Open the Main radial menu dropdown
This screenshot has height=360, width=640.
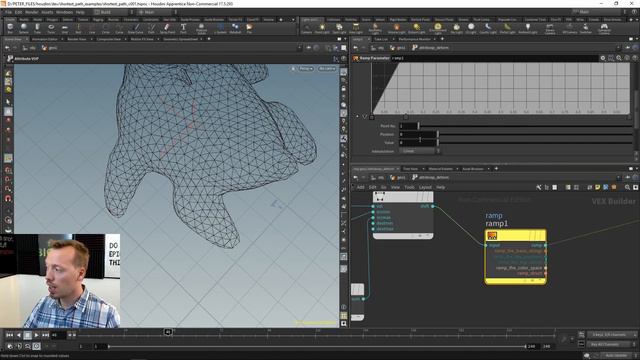tap(157, 12)
